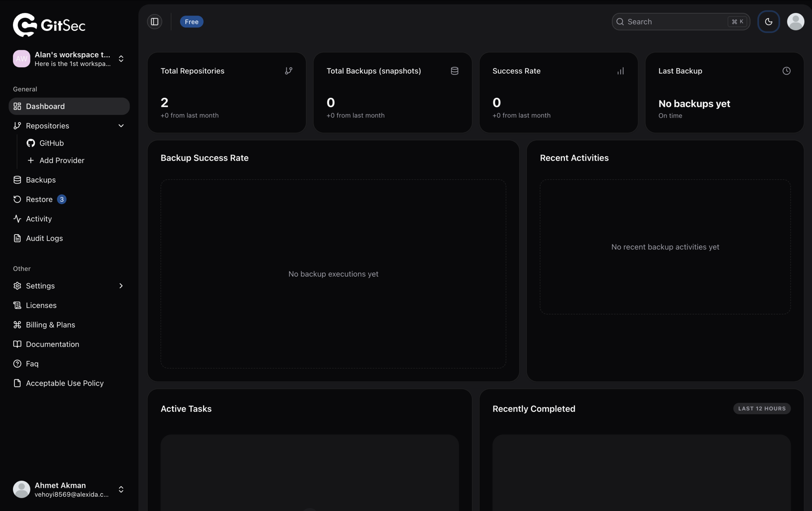This screenshot has height=511, width=812.
Task: Toggle the sidebar panel icon
Action: (154, 22)
